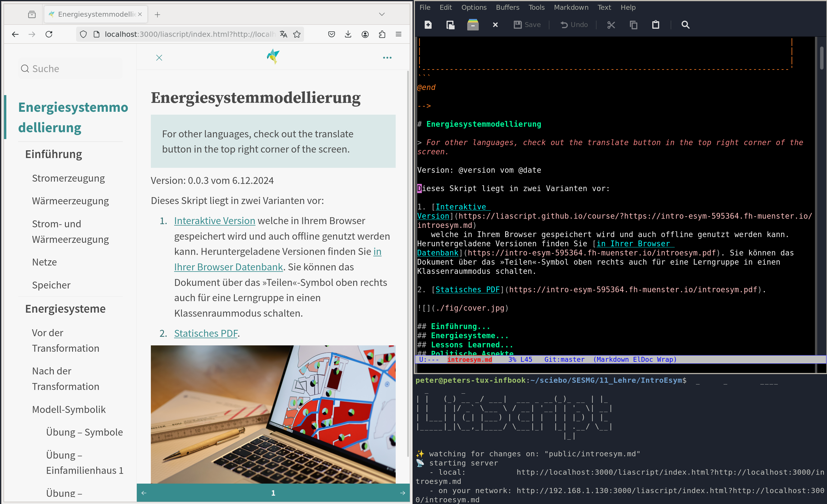Click the LiaScript bird logo
The width and height of the screenshot is (827, 504).
click(273, 56)
